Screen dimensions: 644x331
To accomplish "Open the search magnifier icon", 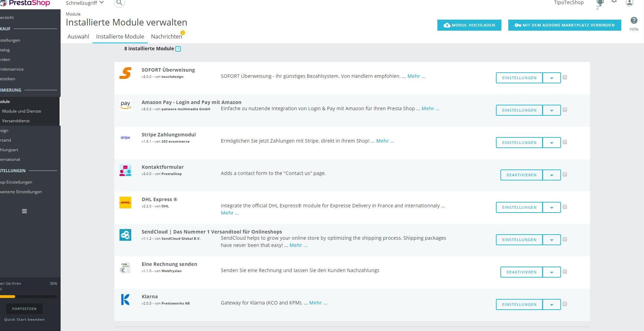I will coord(119,3).
